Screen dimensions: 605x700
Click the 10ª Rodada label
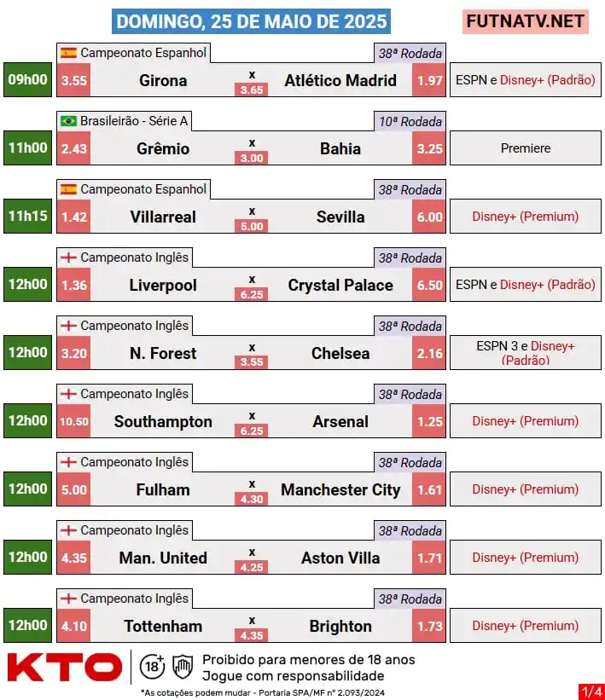[x=410, y=121]
